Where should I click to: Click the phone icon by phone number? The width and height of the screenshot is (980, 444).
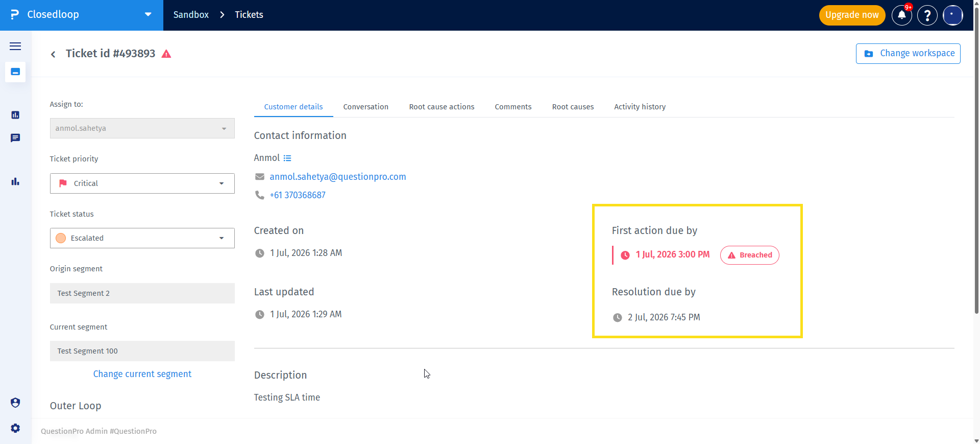[x=260, y=195]
